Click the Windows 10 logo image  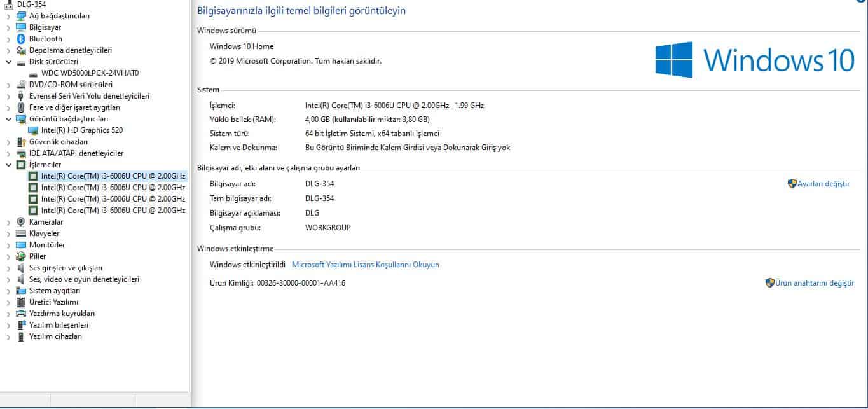pyautogui.click(x=755, y=60)
